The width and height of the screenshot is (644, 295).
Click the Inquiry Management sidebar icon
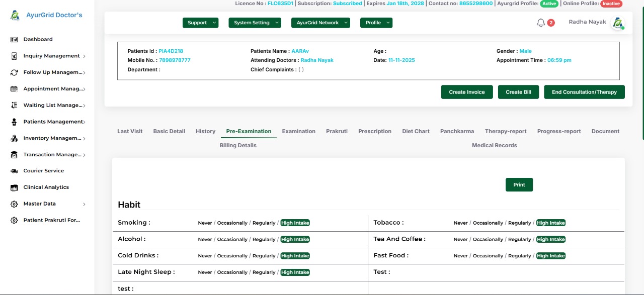click(14, 56)
